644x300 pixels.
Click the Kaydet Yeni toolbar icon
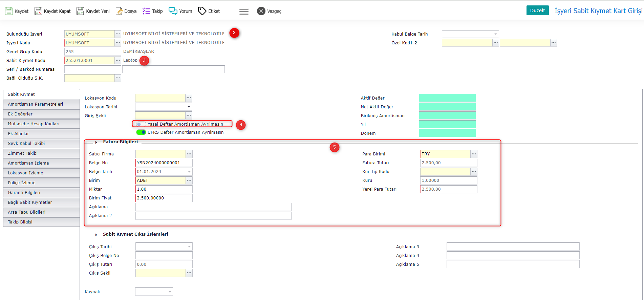click(80, 11)
